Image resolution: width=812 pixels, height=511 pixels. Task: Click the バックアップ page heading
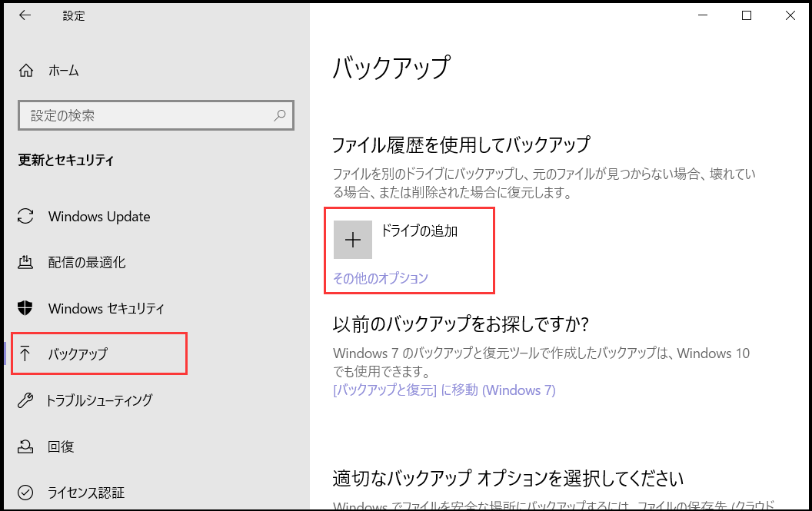(391, 68)
